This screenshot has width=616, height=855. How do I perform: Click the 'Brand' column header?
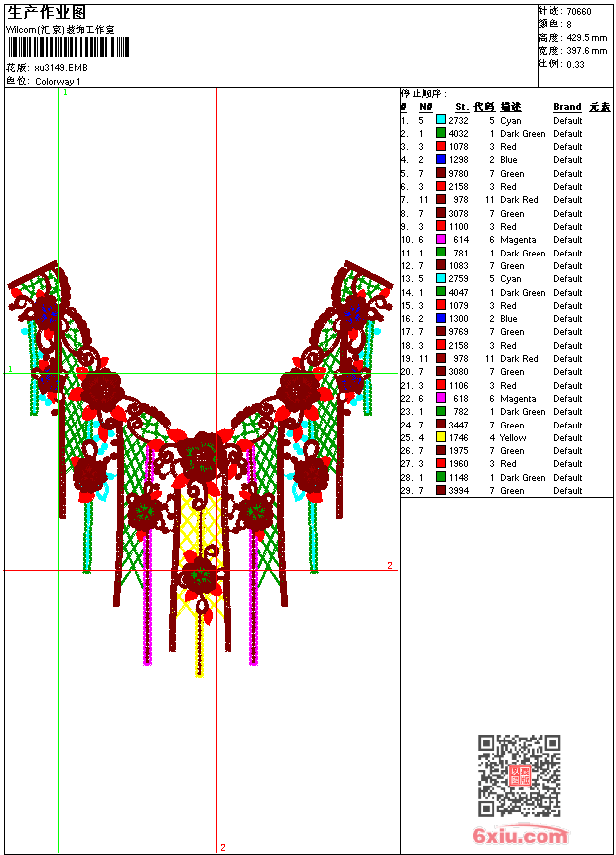click(x=567, y=107)
